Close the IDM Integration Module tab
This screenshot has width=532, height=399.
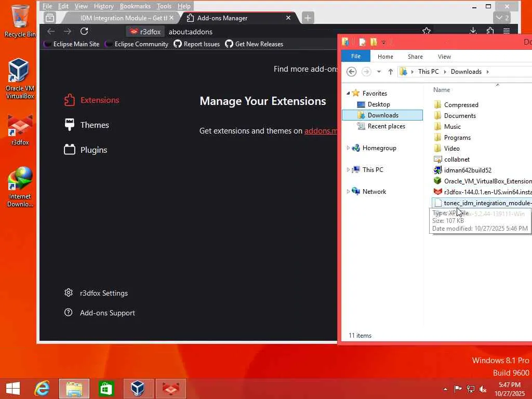click(171, 18)
